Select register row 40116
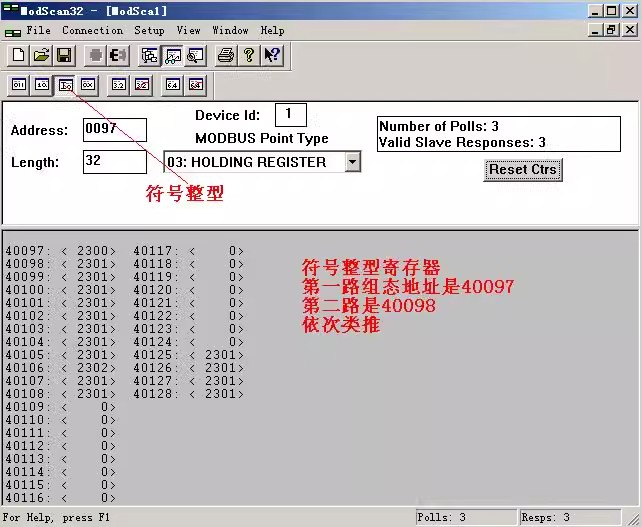 click(x=61, y=498)
